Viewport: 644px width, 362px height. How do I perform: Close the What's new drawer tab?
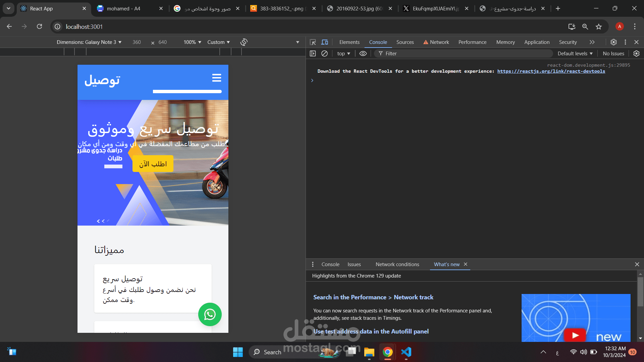466,264
